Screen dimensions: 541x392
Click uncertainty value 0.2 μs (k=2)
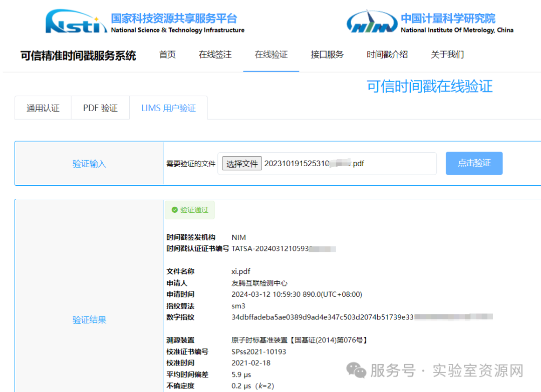252,386
